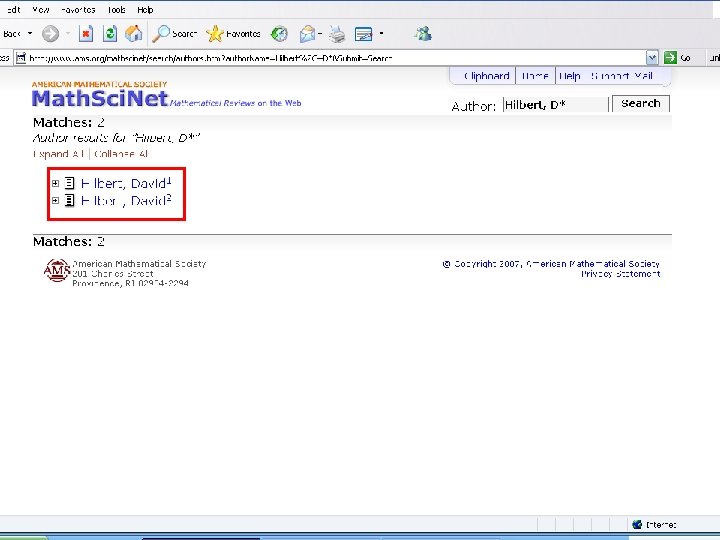Refresh the page using green arrows icon
Screen dimensions: 720x540
point(110,34)
